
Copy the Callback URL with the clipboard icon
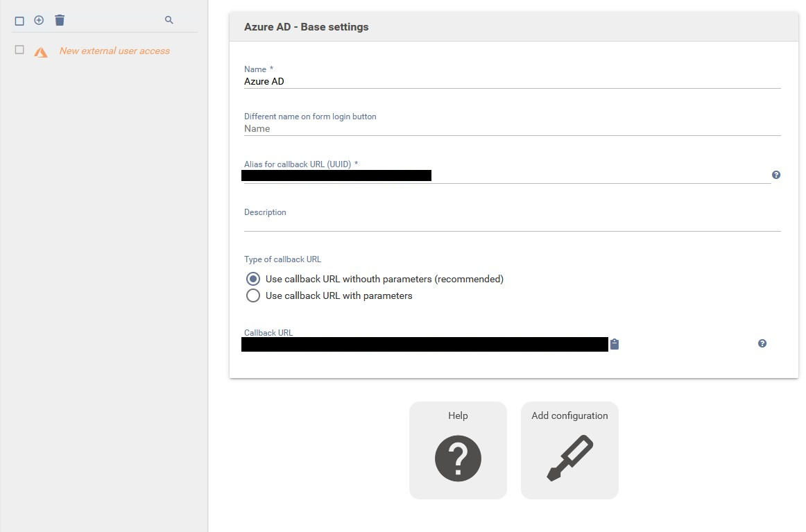coord(614,344)
